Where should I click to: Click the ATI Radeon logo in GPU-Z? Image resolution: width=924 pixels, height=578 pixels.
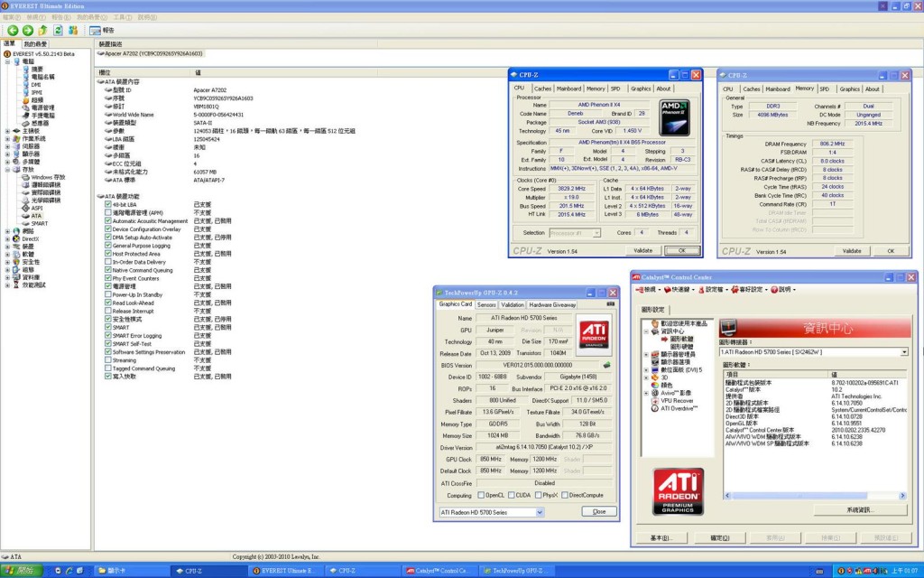[x=594, y=335]
